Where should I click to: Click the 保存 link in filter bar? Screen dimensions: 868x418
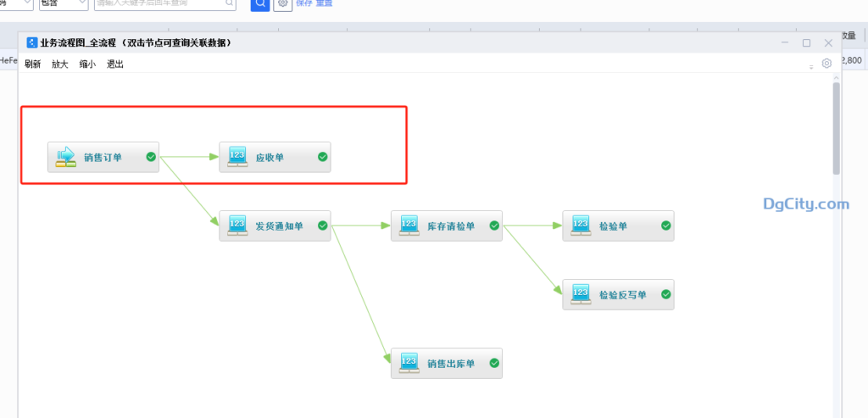click(304, 4)
